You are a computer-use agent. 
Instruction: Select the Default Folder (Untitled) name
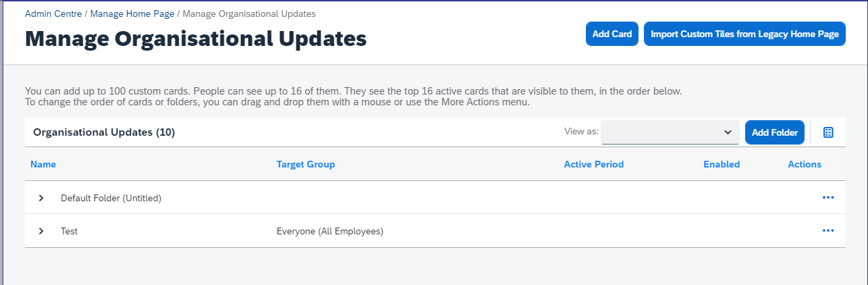pos(111,198)
